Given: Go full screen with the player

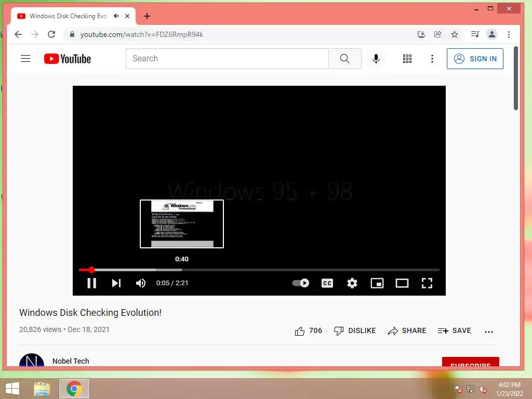Looking at the screenshot, I should (427, 283).
